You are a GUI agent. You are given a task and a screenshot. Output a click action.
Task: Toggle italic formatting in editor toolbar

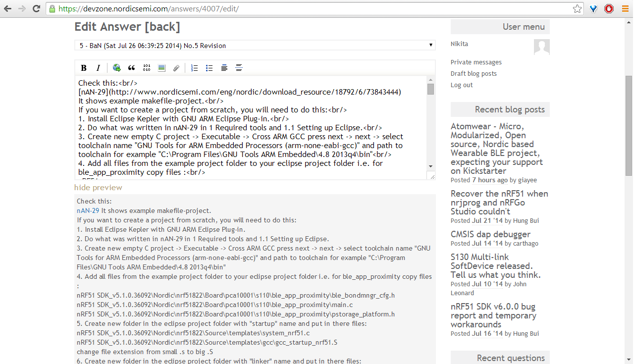tap(98, 68)
